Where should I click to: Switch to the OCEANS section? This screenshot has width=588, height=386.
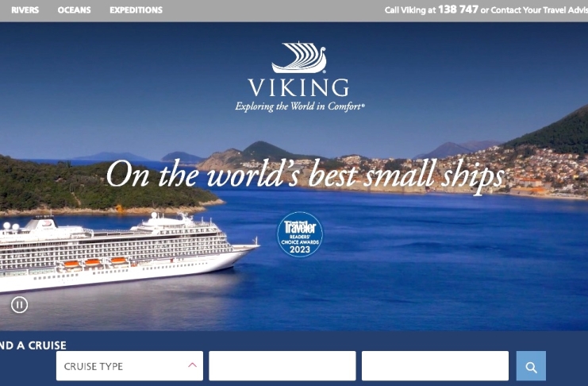tap(75, 10)
